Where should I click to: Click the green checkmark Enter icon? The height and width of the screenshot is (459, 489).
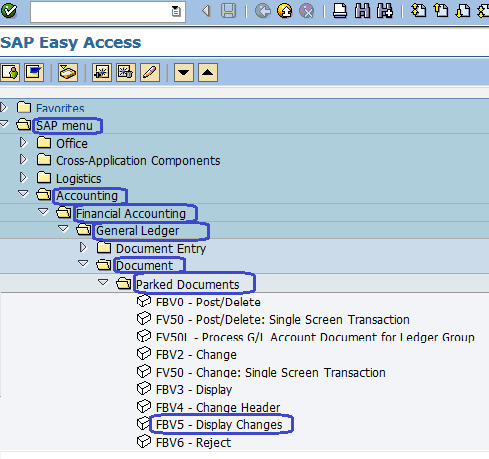9,11
